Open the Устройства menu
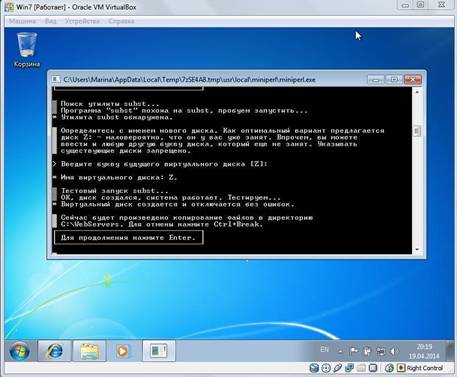 (x=82, y=21)
